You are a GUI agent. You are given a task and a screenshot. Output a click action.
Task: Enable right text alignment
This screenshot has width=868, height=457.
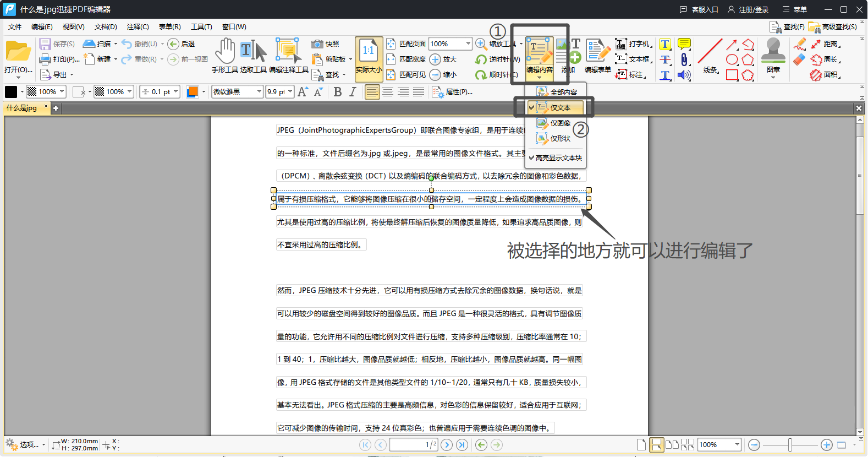click(x=403, y=92)
